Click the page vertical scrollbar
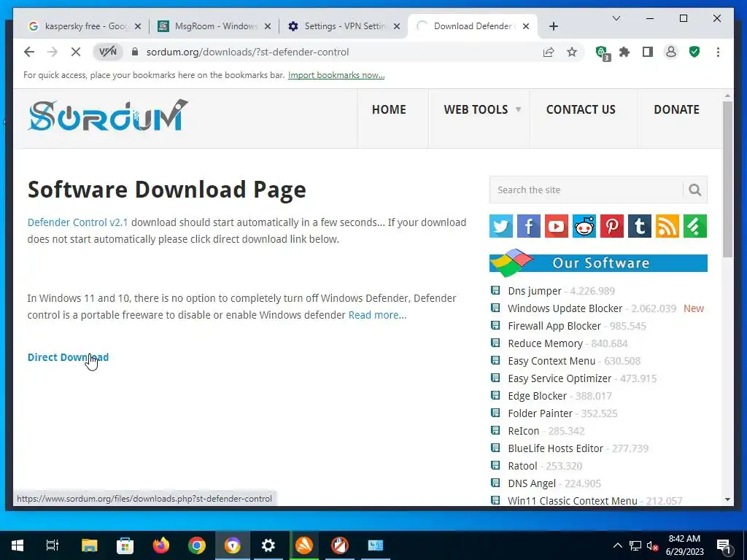 [727, 179]
